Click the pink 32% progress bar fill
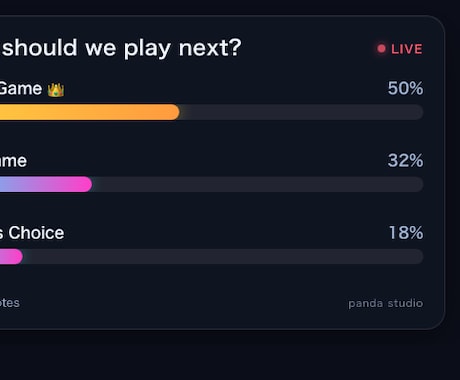Image resolution: width=460 pixels, height=380 pixels. 46,184
